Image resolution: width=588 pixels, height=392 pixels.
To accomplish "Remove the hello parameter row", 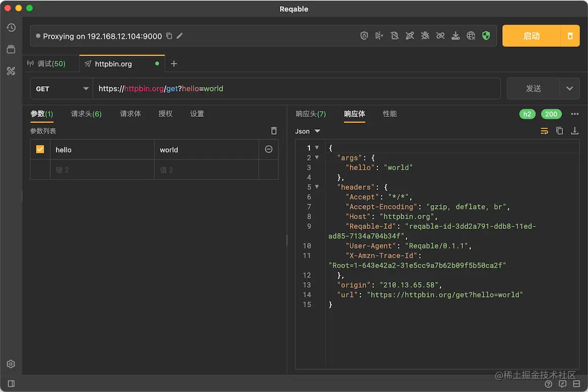I will point(269,149).
